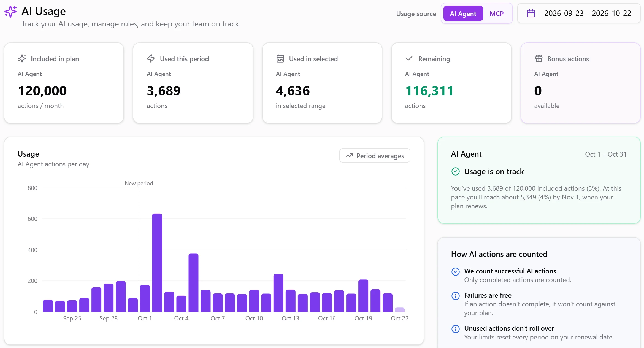This screenshot has width=644, height=348.
Task: Click the Oct 12 bar near 245
Action: [x=278, y=293]
